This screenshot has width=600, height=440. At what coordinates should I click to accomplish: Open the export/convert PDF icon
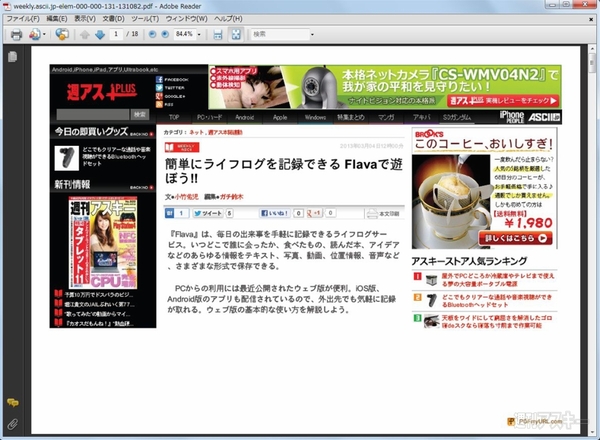(x=34, y=34)
